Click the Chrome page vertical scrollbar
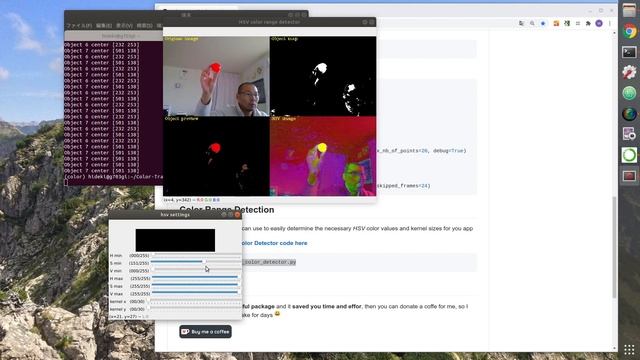Image resolution: width=640 pixels, height=360 pixels. [x=614, y=247]
